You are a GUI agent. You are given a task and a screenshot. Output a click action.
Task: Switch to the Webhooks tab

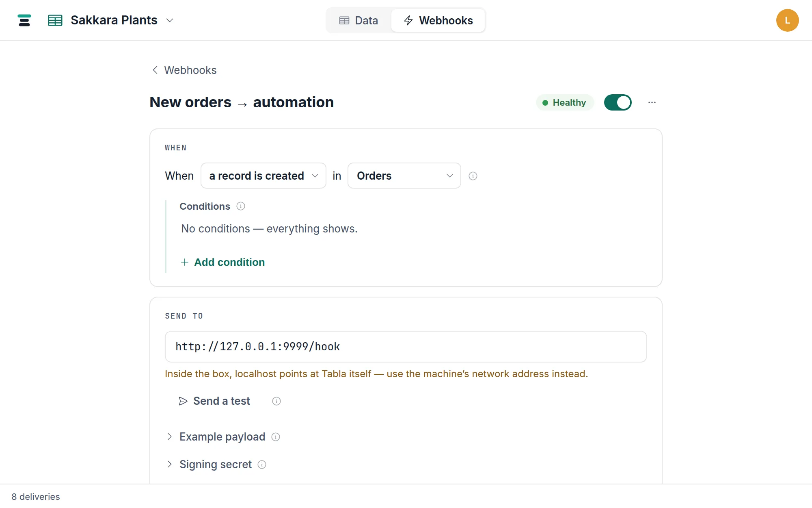coord(438,20)
